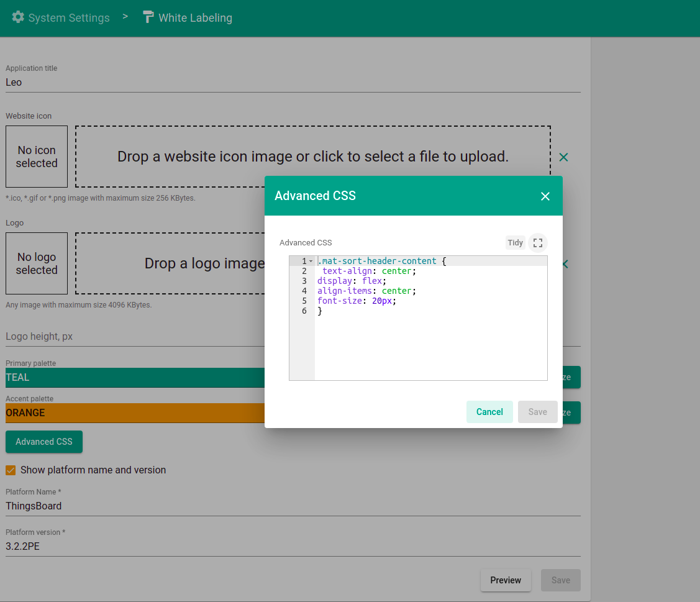Navigate back via System Settings breadcrumb

(x=69, y=17)
